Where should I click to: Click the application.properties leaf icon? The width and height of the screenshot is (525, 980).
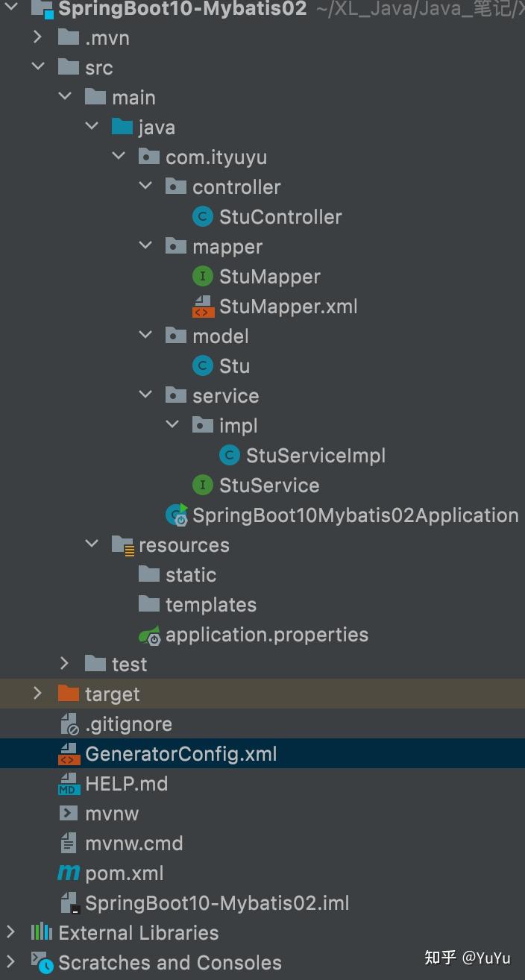pyautogui.click(x=149, y=635)
